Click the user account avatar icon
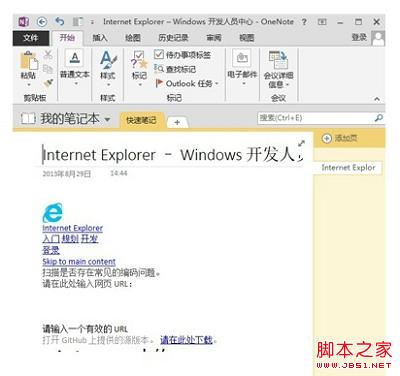This screenshot has height=376, width=400. click(x=378, y=38)
